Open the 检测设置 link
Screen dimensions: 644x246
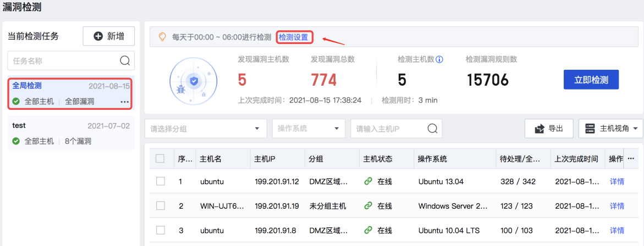point(294,37)
